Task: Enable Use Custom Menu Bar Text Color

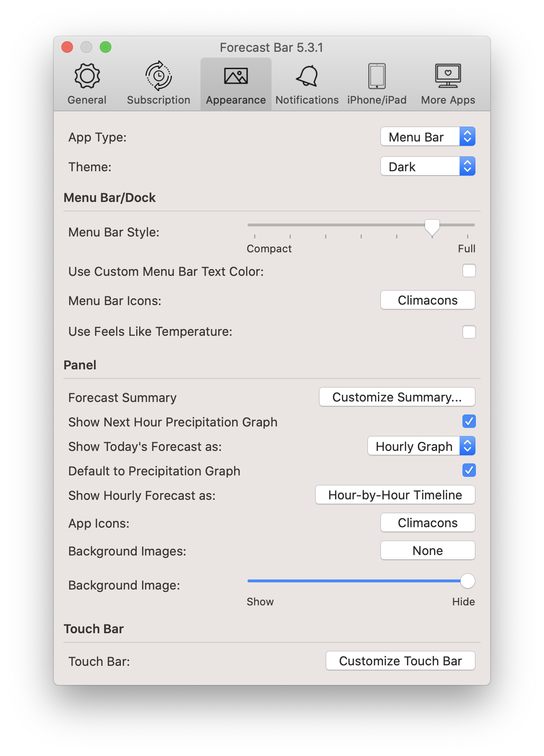Action: (469, 271)
